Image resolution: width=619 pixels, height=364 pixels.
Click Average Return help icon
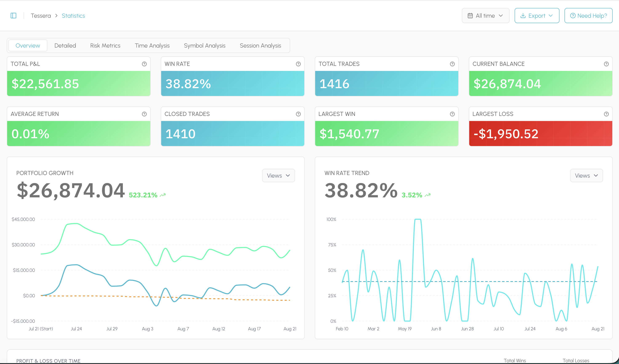(x=144, y=114)
